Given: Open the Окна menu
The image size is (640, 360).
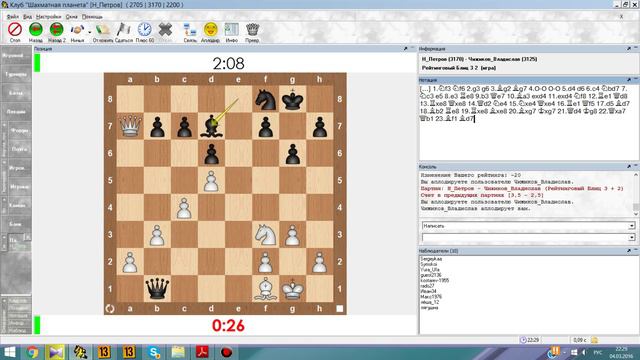Looking at the screenshot, I should (x=71, y=17).
